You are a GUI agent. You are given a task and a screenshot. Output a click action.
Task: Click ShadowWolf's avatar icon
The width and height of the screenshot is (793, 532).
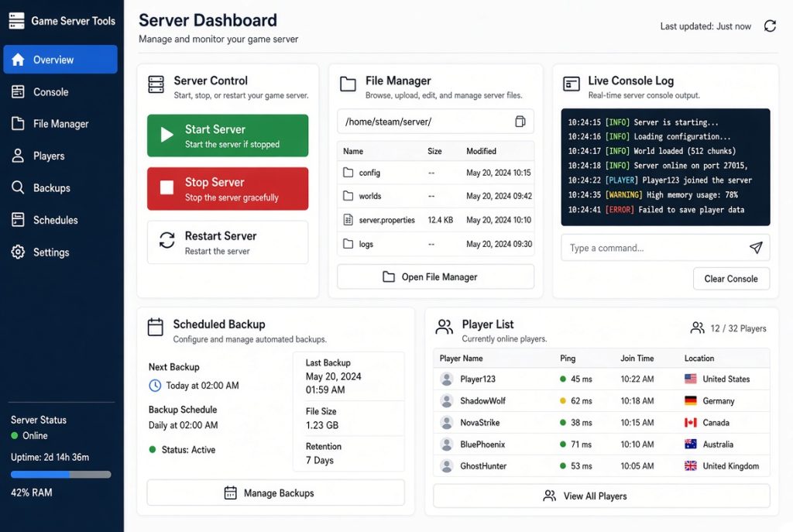pos(447,400)
